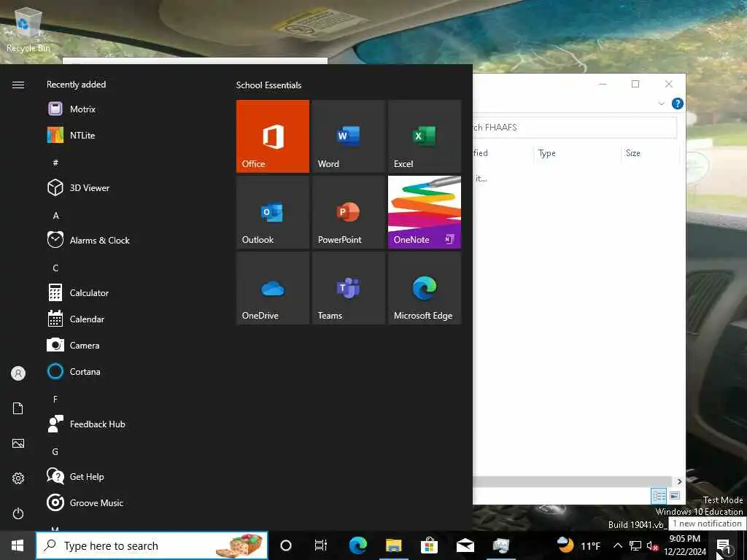The image size is (747, 560).
Task: Open Microsoft Store from taskbar
Action: point(429,545)
